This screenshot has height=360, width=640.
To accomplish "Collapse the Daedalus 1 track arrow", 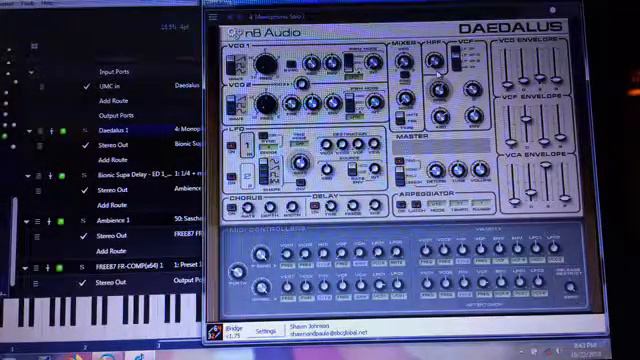I will (x=29, y=131).
